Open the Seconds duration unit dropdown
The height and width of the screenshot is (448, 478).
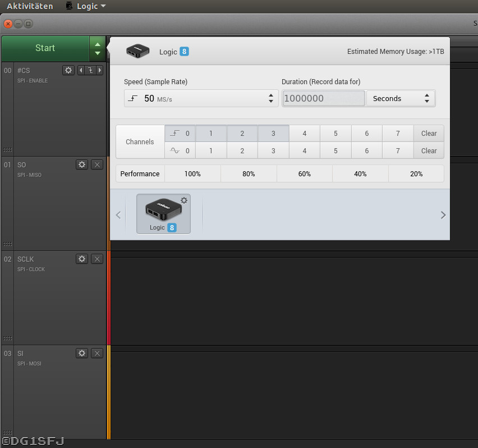coord(401,98)
